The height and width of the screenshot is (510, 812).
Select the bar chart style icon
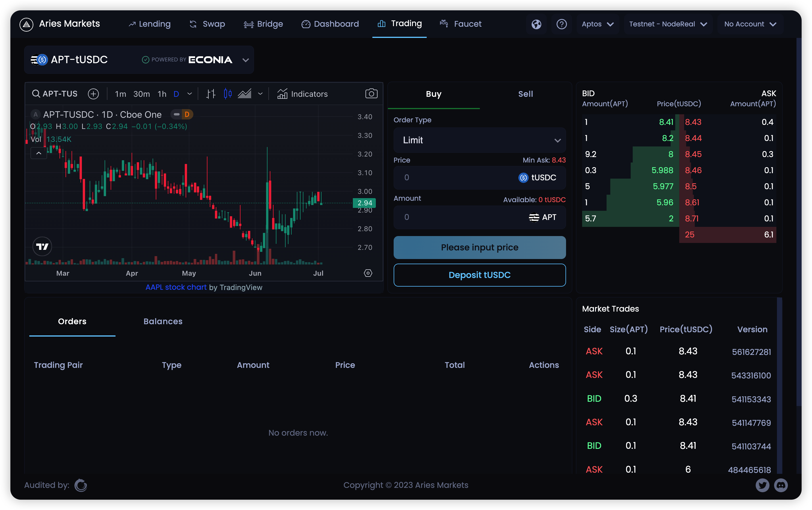(x=211, y=94)
